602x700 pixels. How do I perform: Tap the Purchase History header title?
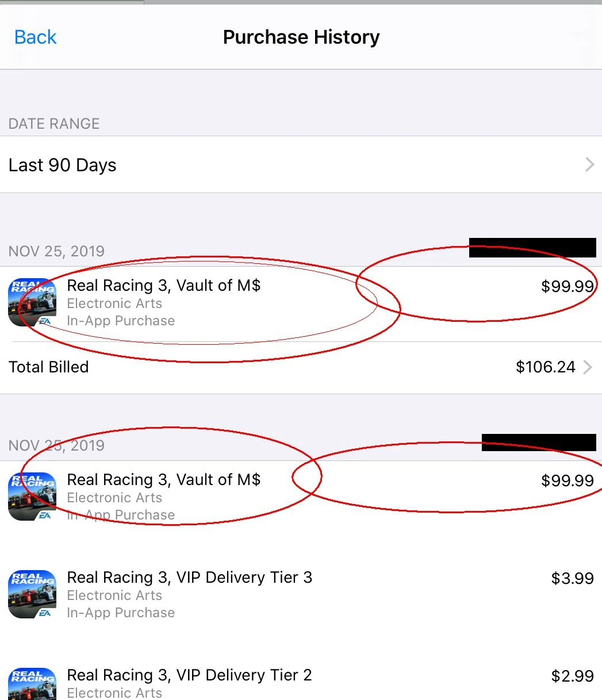pos(301,37)
